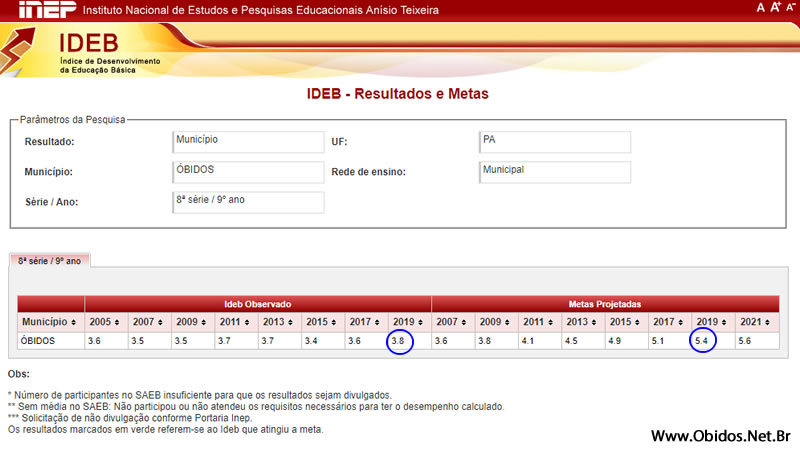Screen dimensions: 800x450
Task: Select observed 2005 value 3.6
Action: point(106,341)
